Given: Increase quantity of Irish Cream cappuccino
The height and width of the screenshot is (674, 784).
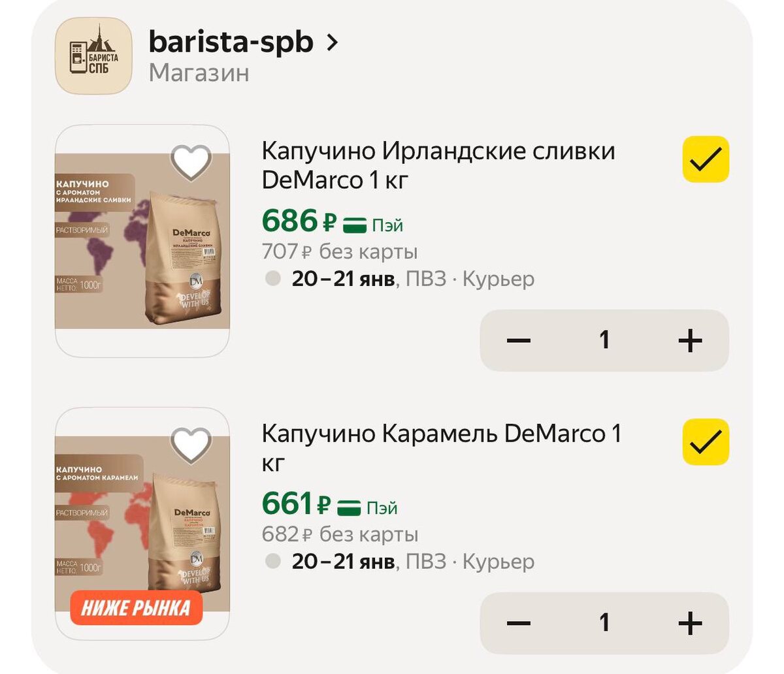Looking at the screenshot, I should [691, 340].
